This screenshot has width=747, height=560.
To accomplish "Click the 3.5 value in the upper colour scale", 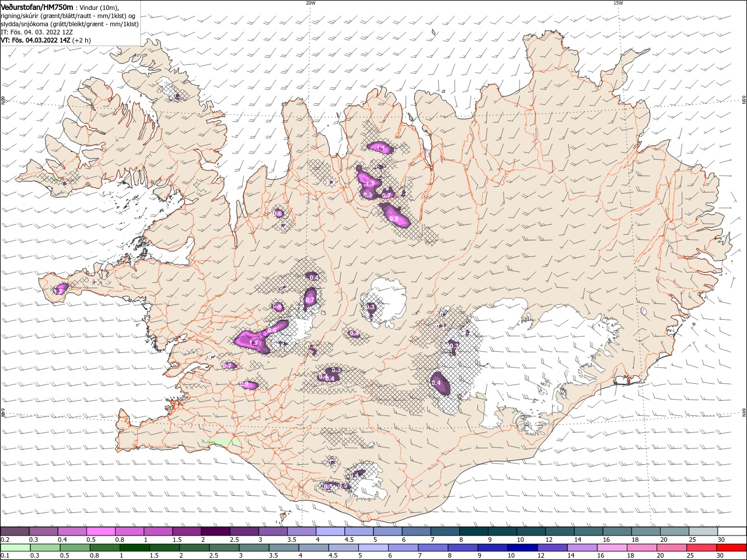I will [292, 540].
